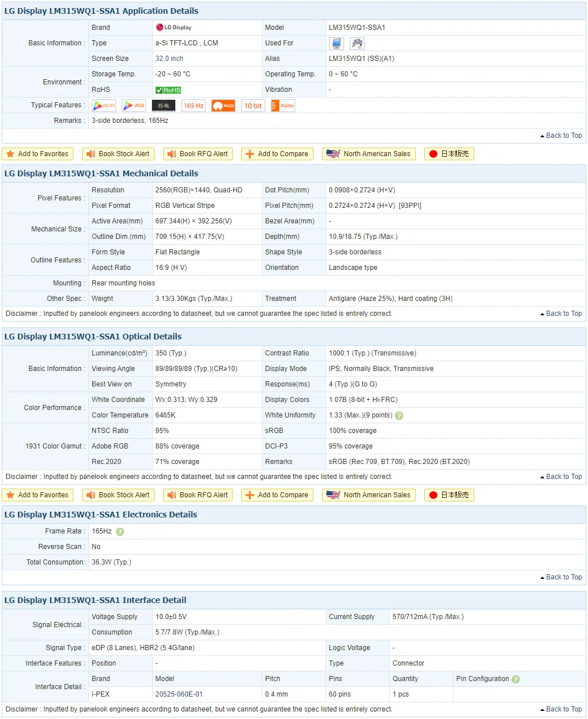Image resolution: width=588 pixels, height=719 pixels.
Task: Add to Favorites below Application Details section
Action: click(38, 154)
